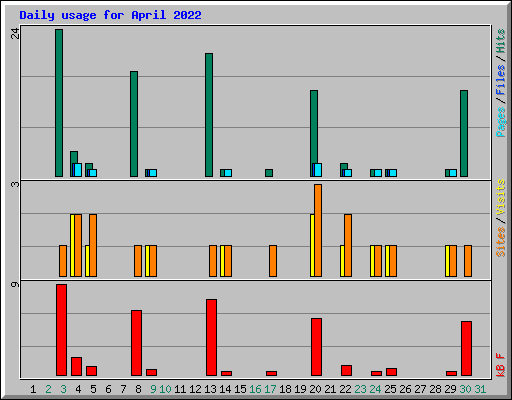This screenshot has width=512, height=400.
Task: Click the 'Pages' legend label
Action: coord(501,122)
